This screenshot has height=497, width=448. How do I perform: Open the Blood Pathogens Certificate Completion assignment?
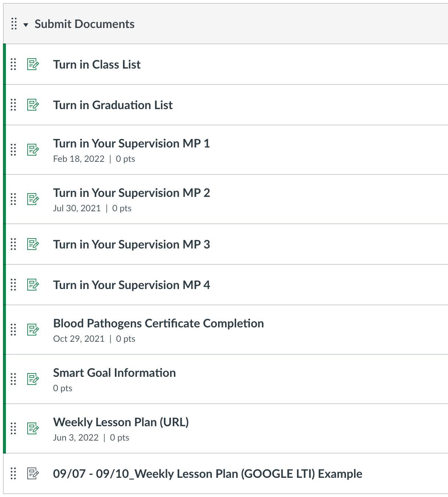159,323
